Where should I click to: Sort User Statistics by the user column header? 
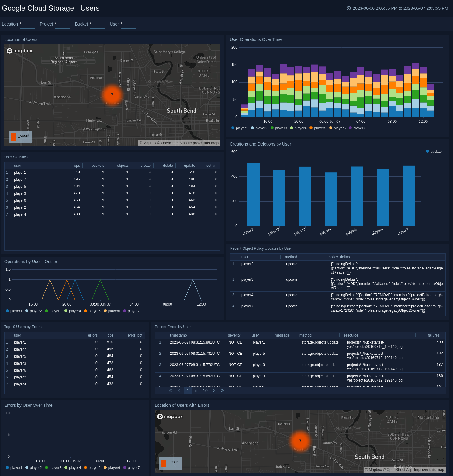(18, 166)
